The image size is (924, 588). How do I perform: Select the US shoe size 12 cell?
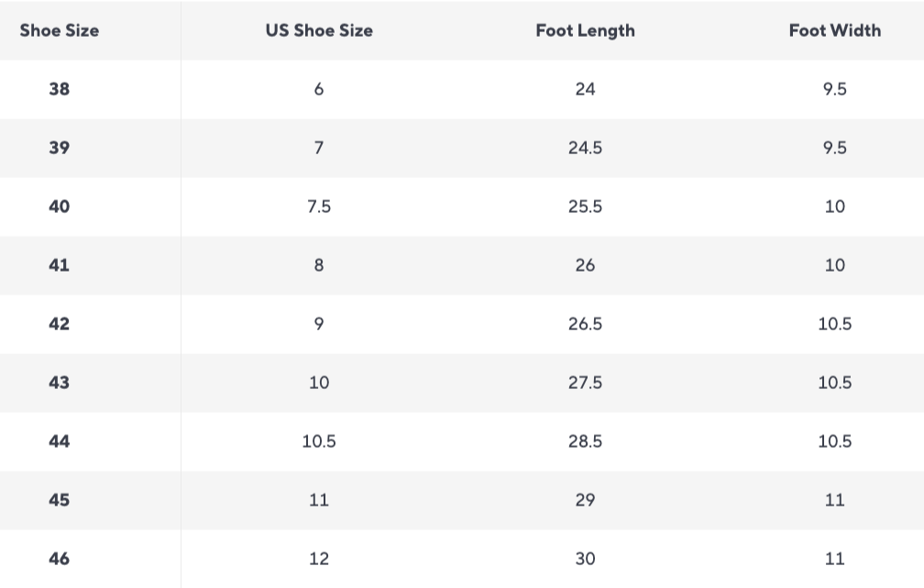pos(319,559)
